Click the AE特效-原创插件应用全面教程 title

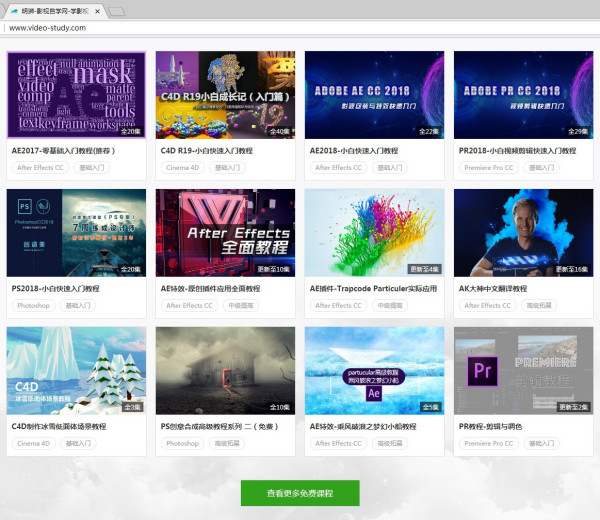coord(210,289)
